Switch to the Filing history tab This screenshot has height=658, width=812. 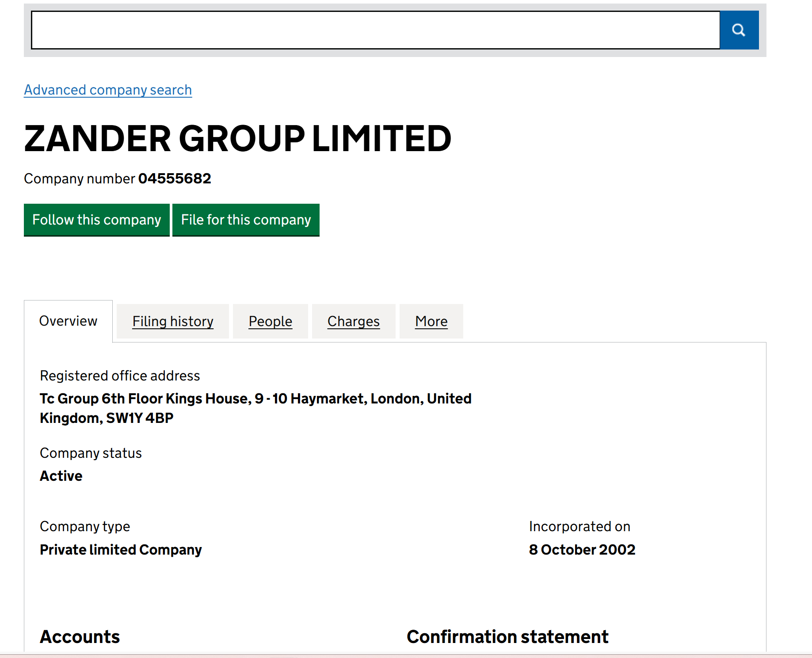(173, 321)
